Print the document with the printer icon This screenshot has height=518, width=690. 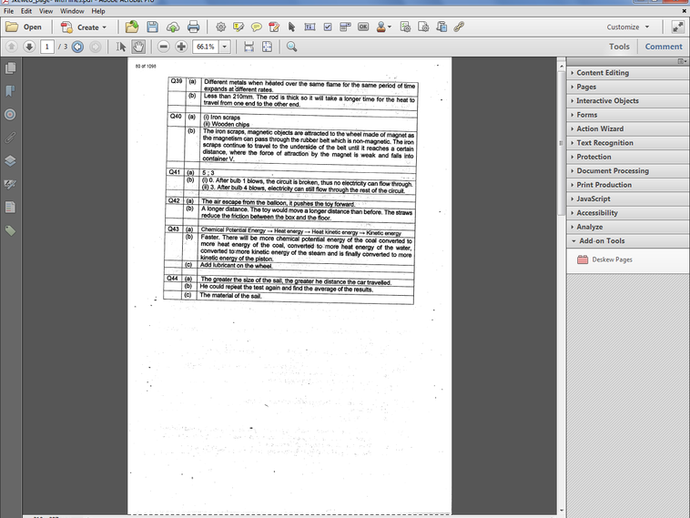click(x=193, y=27)
